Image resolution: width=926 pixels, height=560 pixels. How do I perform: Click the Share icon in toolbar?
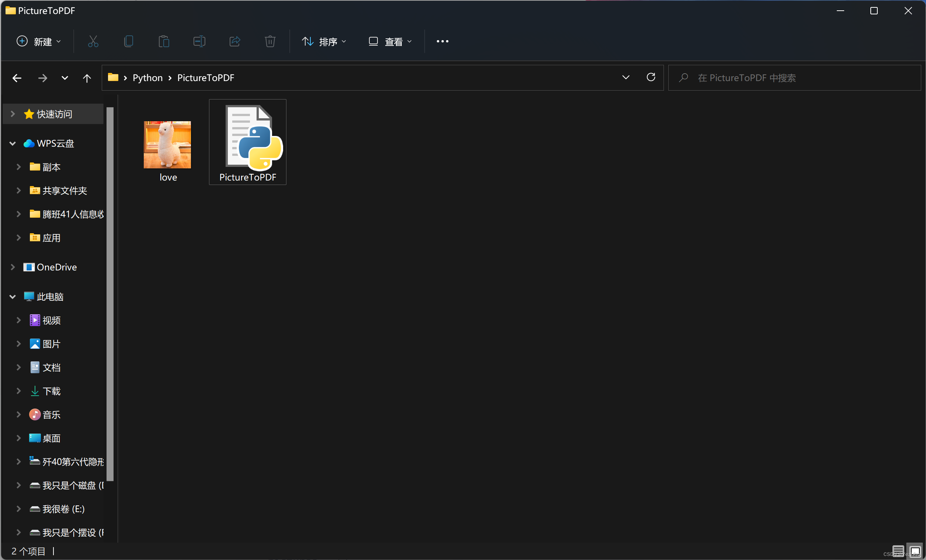pos(235,41)
